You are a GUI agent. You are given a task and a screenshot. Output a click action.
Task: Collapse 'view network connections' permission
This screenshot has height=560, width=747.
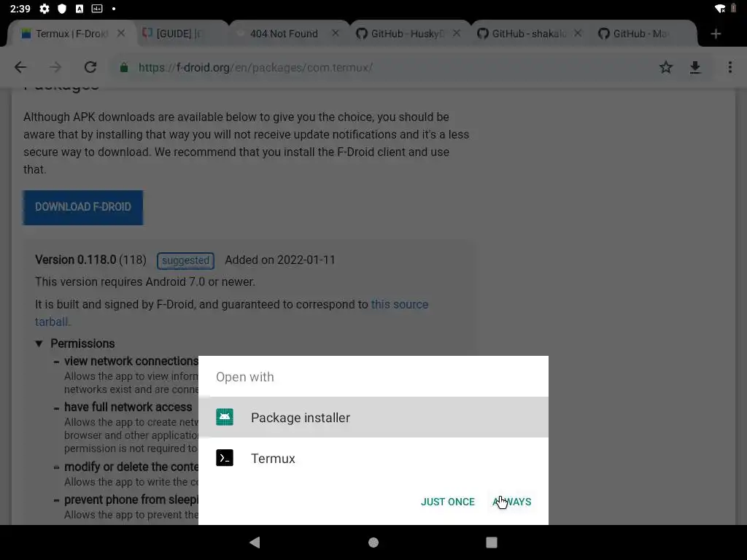(56, 362)
